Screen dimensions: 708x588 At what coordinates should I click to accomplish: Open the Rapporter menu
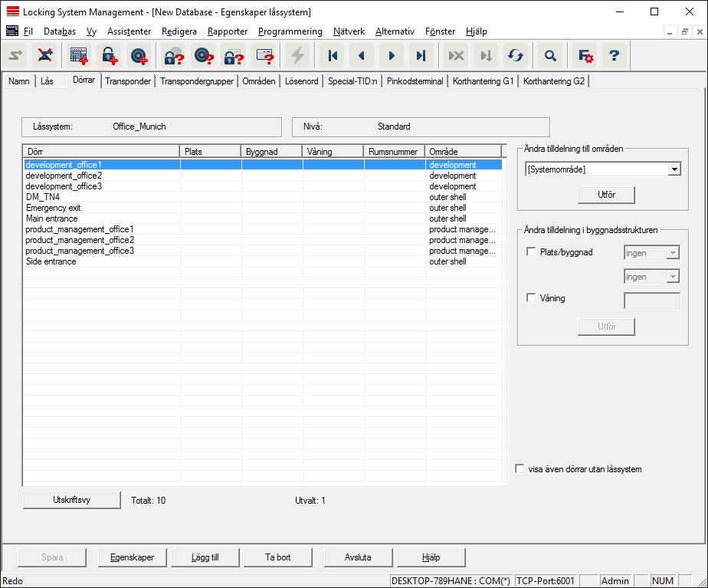click(227, 31)
